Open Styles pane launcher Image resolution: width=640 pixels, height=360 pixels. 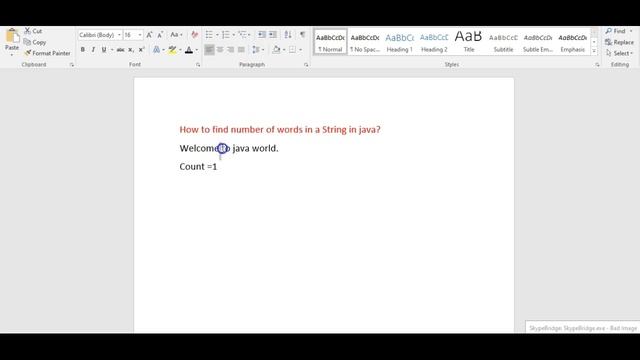[597, 64]
